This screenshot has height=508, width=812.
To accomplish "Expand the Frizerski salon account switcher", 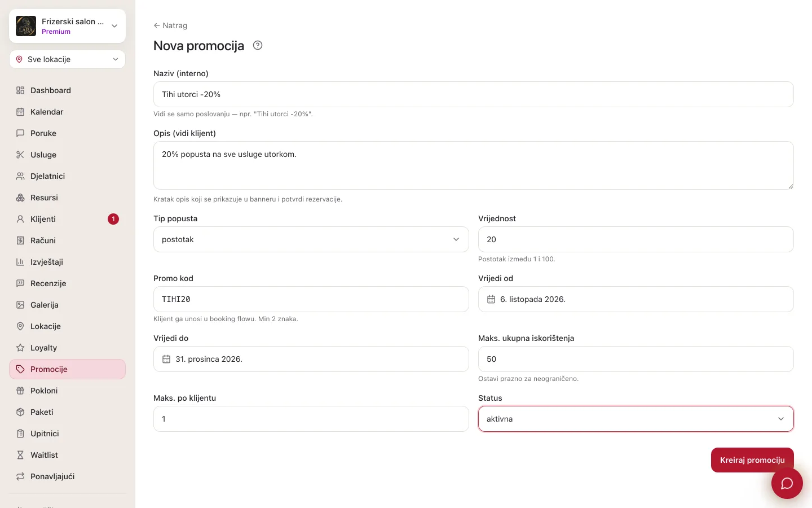I will click(x=68, y=26).
